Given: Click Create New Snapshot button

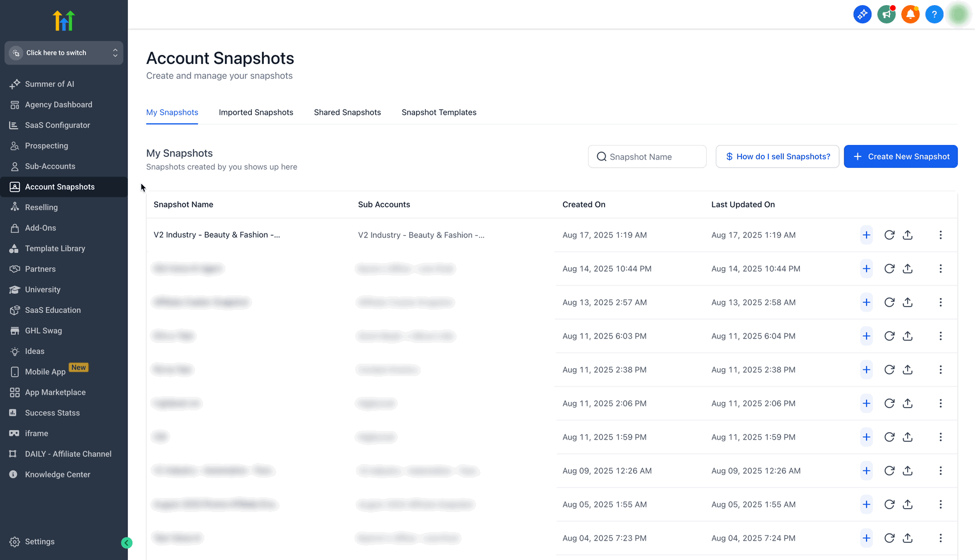Looking at the screenshot, I should point(900,156).
